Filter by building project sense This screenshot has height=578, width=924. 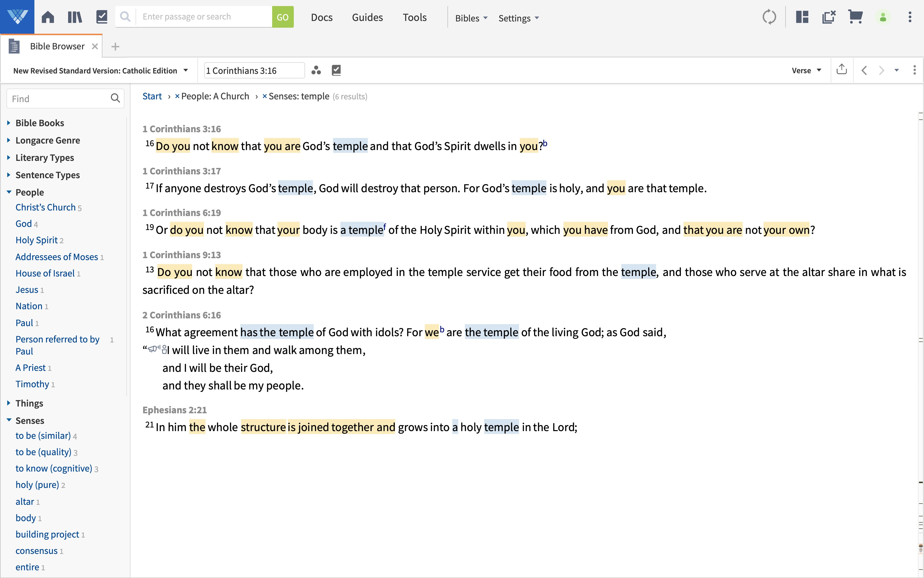[x=47, y=534]
